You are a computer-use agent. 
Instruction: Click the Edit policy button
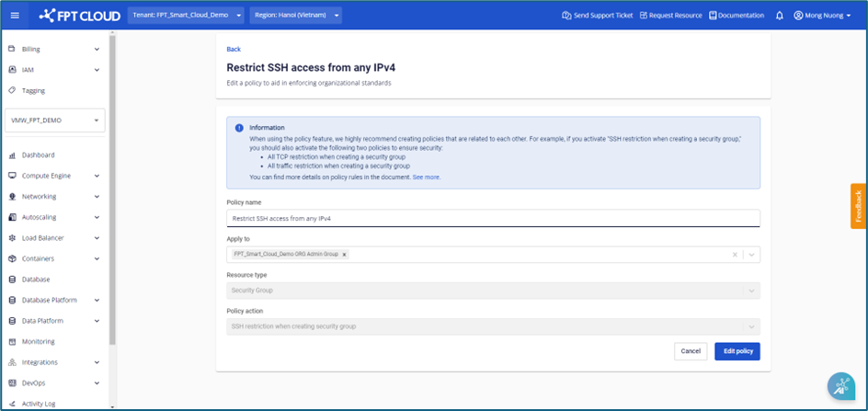737,351
